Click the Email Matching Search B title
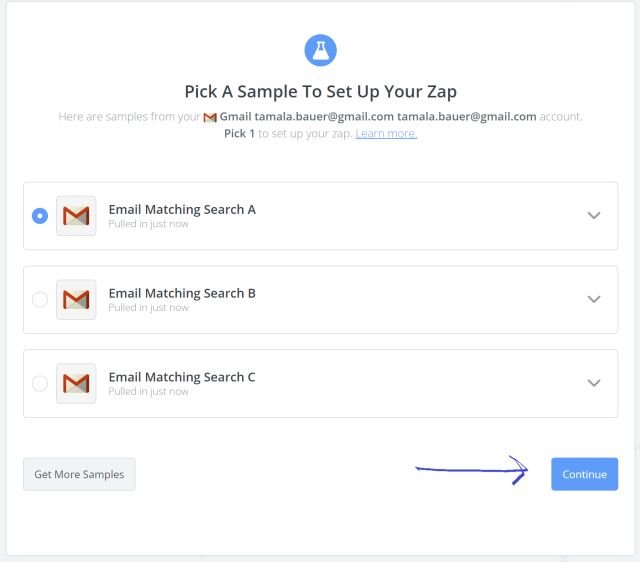640x562 pixels. 182,293
